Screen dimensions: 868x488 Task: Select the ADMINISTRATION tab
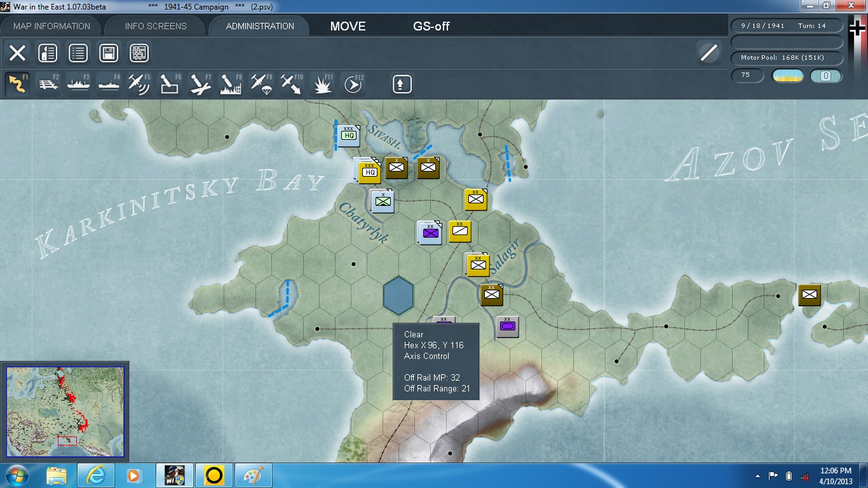(260, 26)
